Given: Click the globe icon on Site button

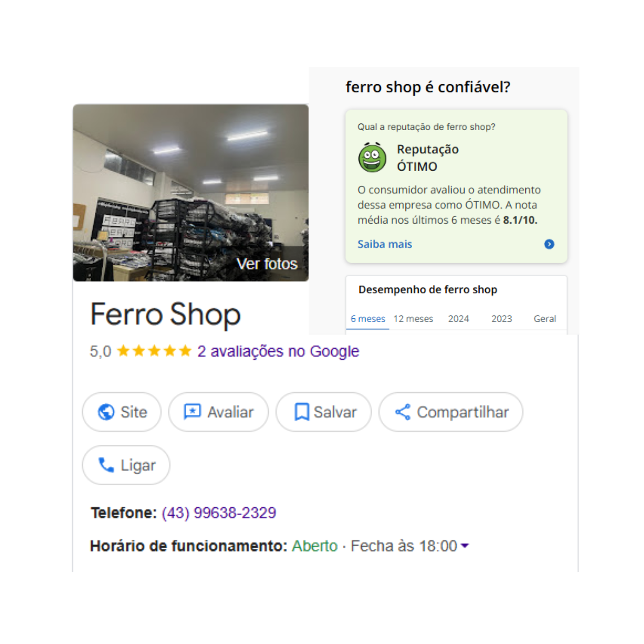Looking at the screenshot, I should tap(106, 412).
